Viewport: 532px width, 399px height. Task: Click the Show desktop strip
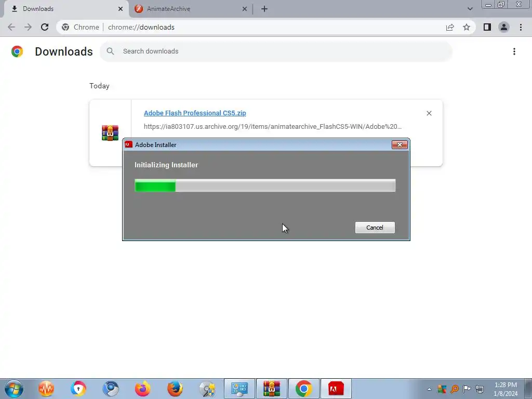(x=528, y=389)
